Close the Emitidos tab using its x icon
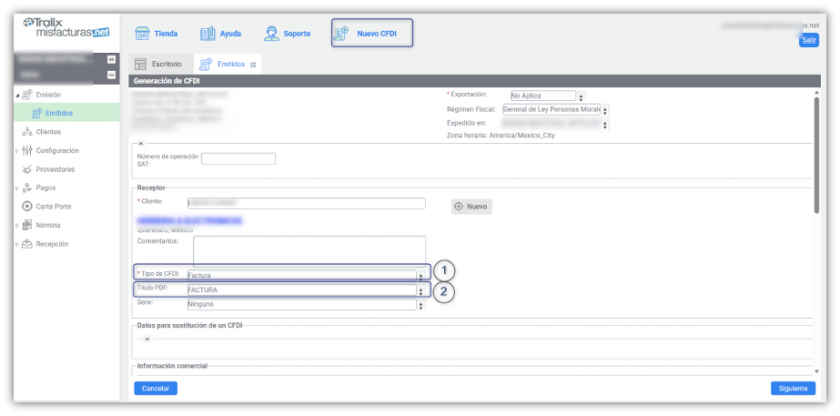Image resolution: width=840 pixels, height=416 pixels. coord(253,64)
